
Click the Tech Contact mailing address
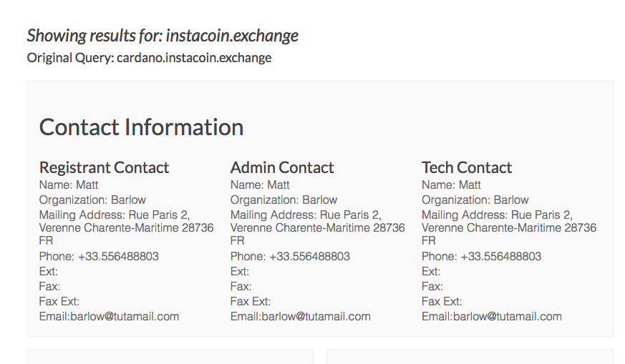click(508, 227)
